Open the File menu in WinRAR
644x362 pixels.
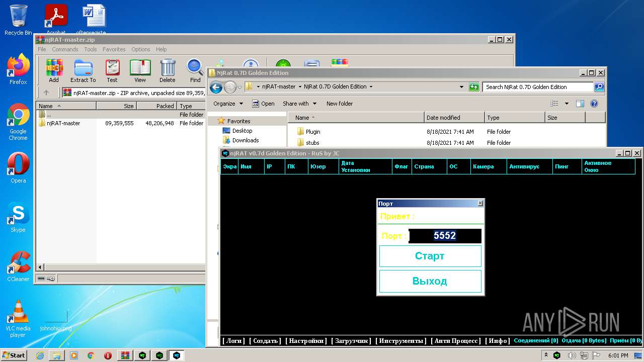[x=42, y=49]
